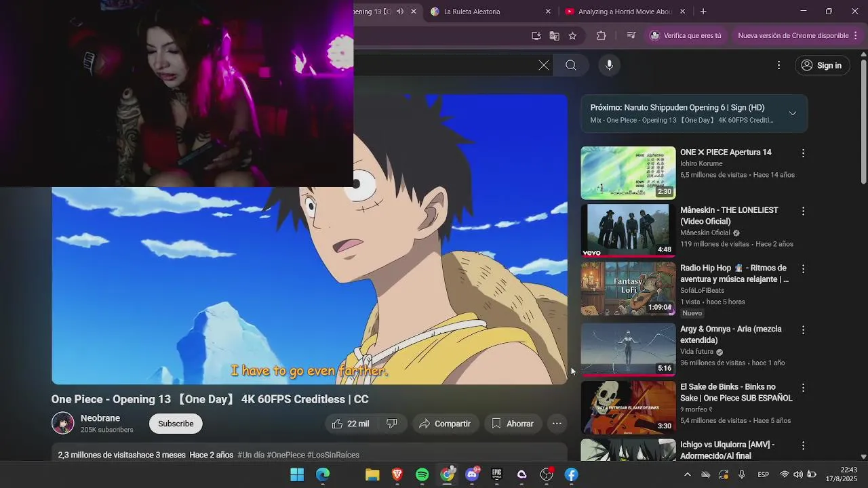
Task: Open Måneskin THE LONELIEST thumbnail
Action: coord(628,230)
